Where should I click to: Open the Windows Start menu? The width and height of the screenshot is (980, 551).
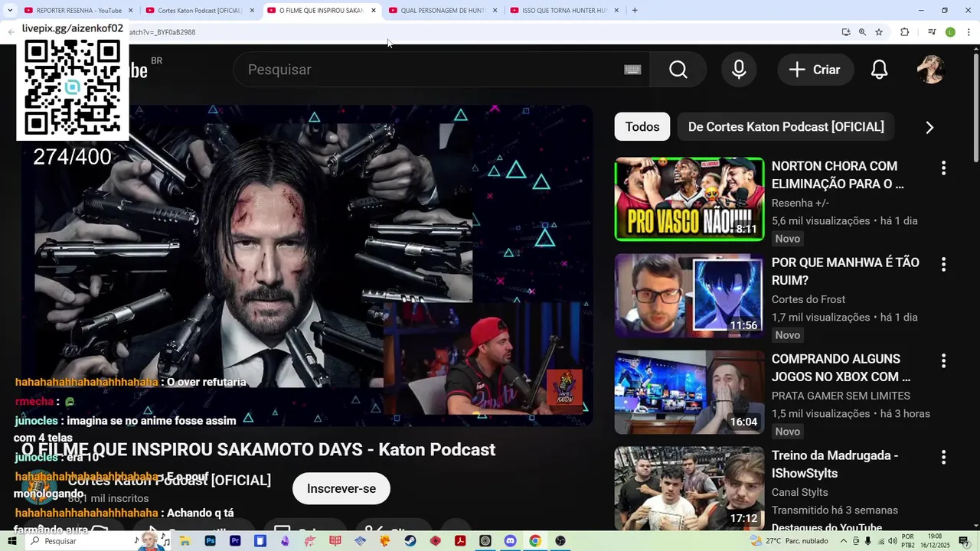[x=11, y=541]
